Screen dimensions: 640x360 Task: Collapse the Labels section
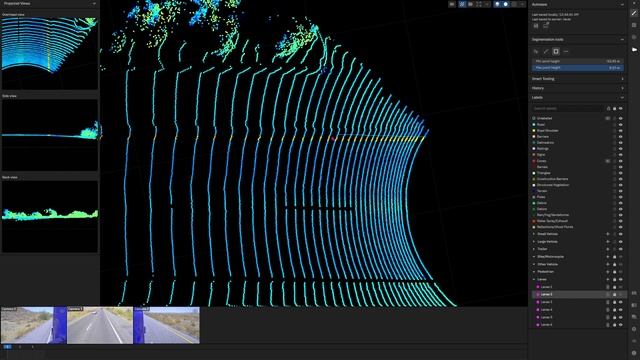click(622, 98)
